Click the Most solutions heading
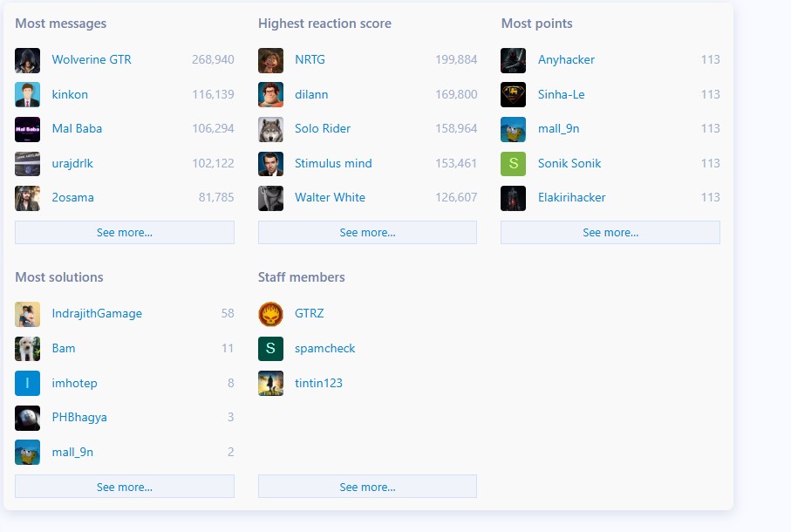791x532 pixels. coord(59,277)
